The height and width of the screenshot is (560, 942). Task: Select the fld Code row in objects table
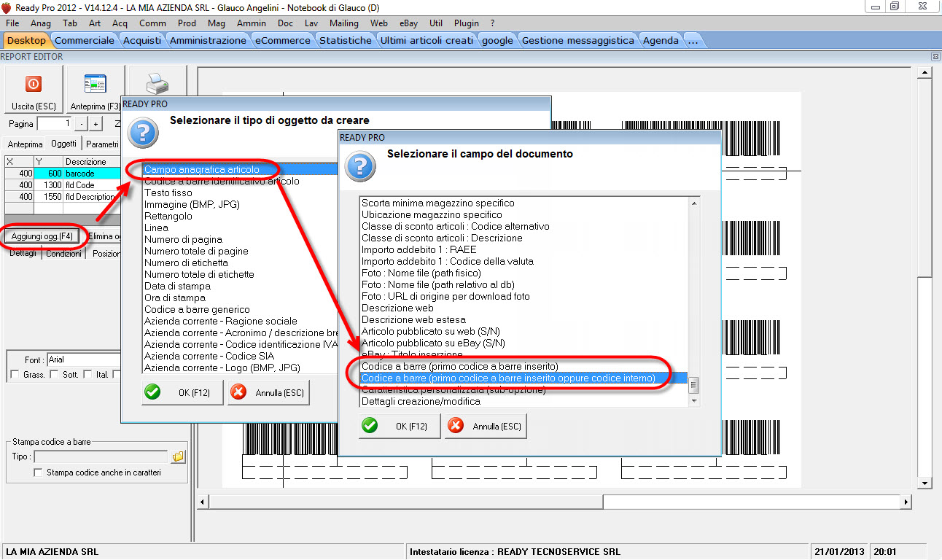tap(61, 185)
